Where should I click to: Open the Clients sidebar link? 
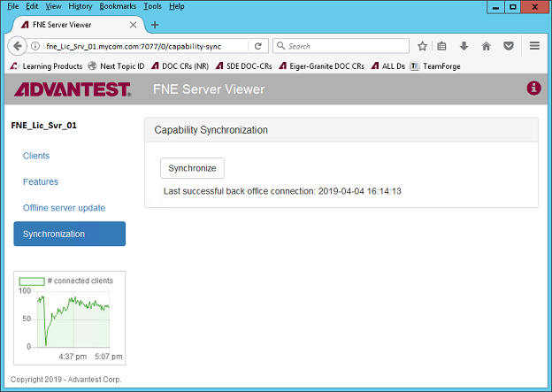(x=36, y=156)
